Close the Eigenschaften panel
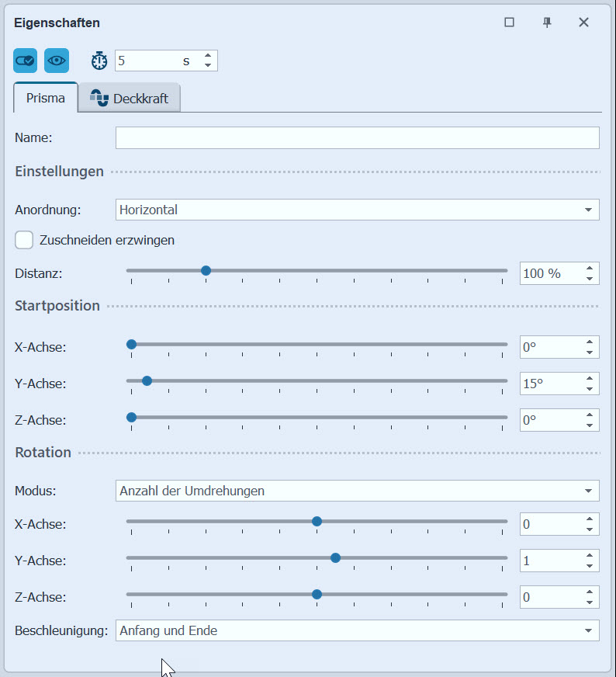 pos(584,23)
